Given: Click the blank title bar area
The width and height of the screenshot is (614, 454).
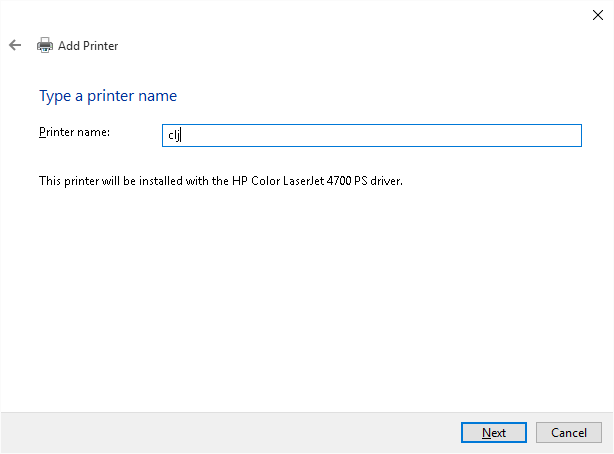Looking at the screenshot, I should 300,15.
